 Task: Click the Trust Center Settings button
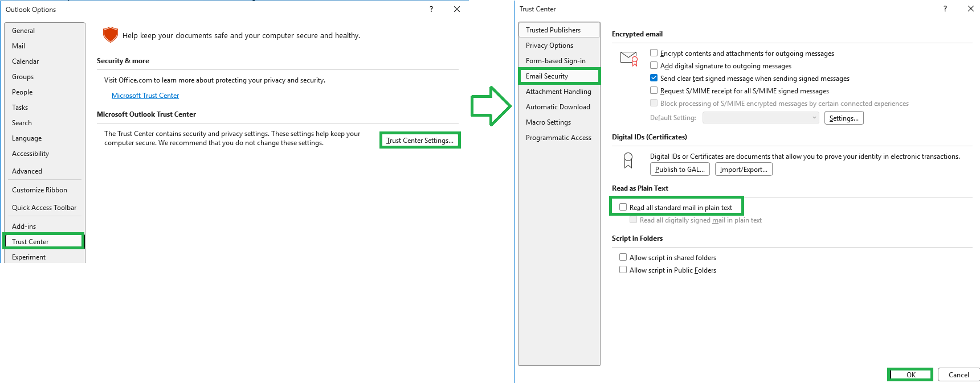pos(420,141)
